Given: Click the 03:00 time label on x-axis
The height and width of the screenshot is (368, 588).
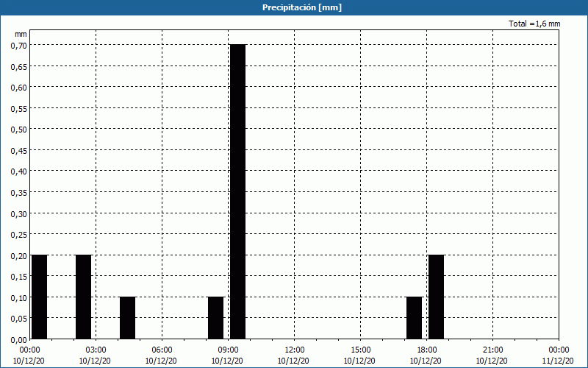Looking at the screenshot, I should 96,350.
